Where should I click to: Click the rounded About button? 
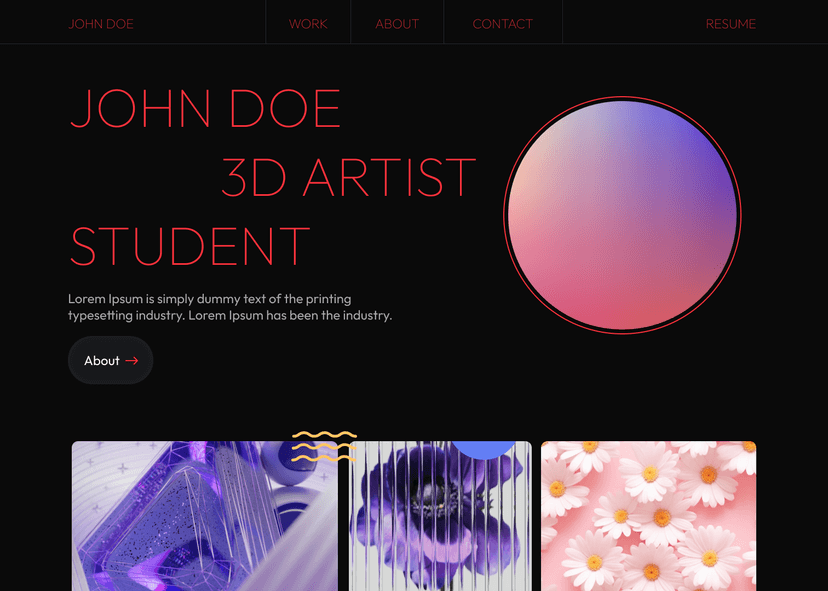[x=110, y=360]
